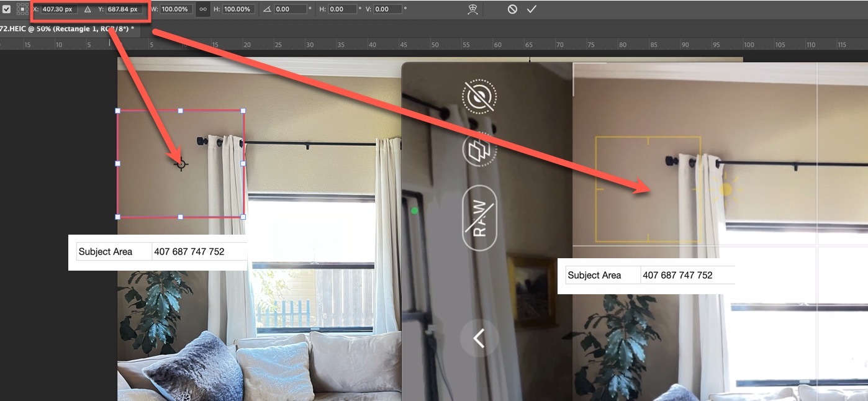This screenshot has width=868, height=401.
Task: Click the transform center crosshair point
Action: point(181,164)
